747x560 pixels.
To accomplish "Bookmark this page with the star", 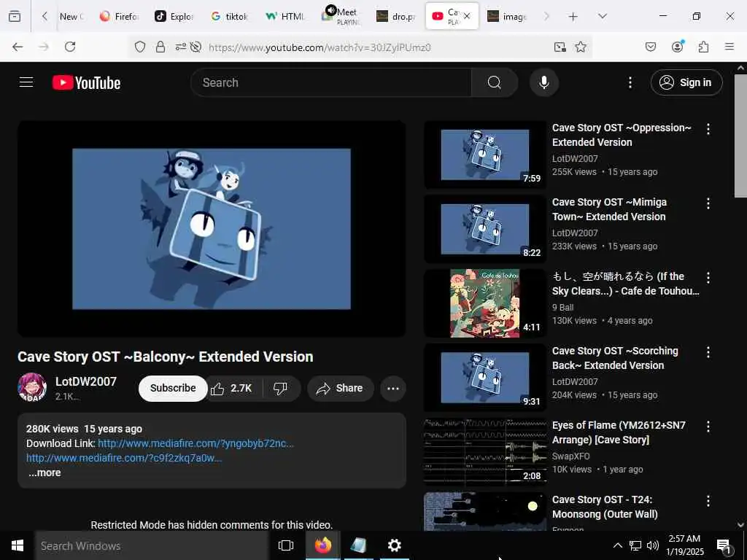I will (x=580, y=47).
